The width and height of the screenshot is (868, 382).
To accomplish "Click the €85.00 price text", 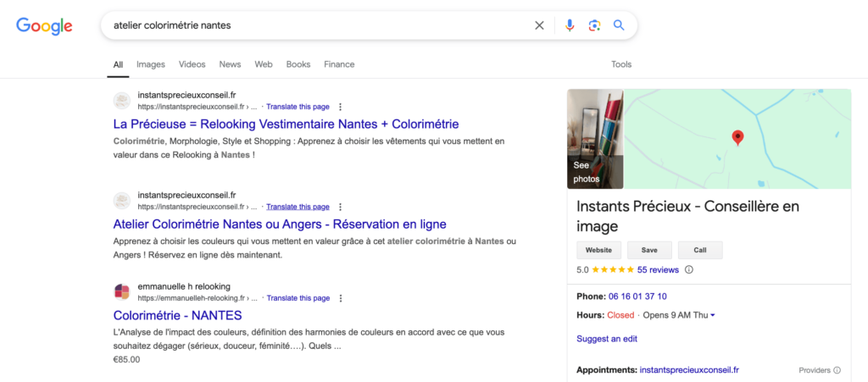I will pos(127,359).
